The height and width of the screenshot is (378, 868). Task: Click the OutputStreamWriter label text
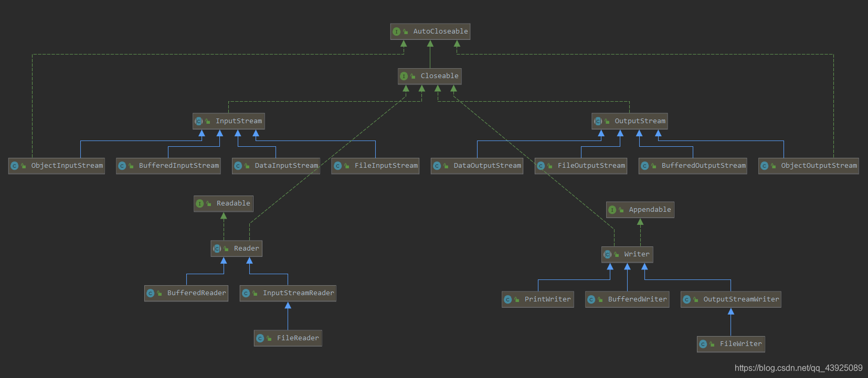pyautogui.click(x=742, y=299)
